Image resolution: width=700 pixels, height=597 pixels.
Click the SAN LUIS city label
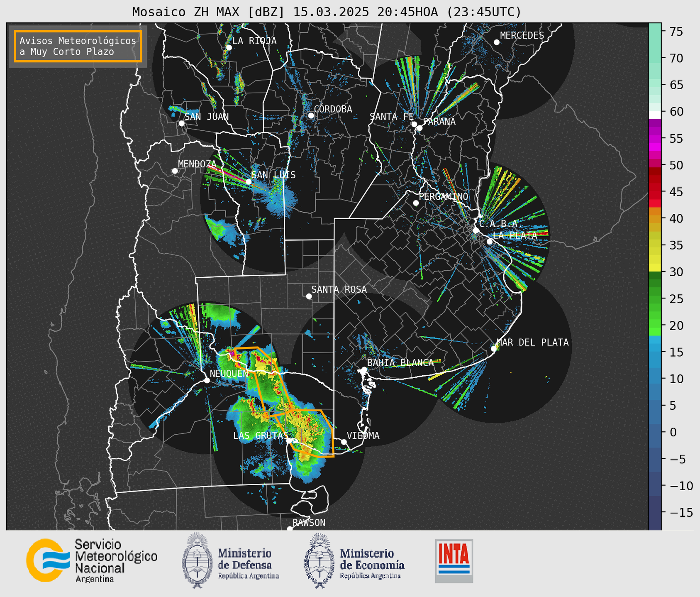tap(273, 175)
